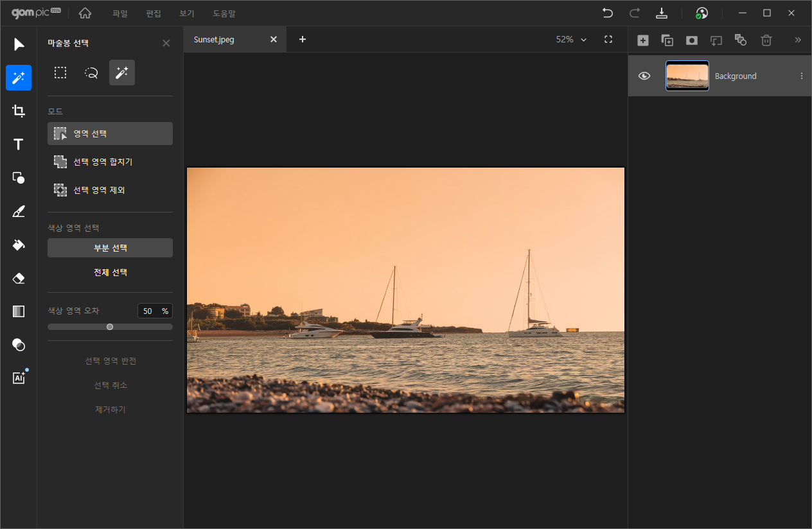Select the Crop tool in left toolbar
The image size is (812, 529).
click(x=19, y=111)
